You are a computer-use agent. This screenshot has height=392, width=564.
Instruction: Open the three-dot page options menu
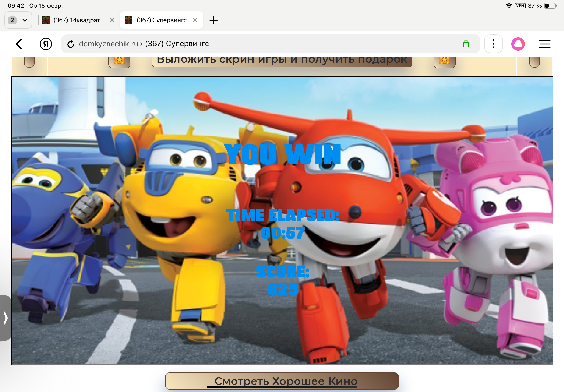(493, 44)
